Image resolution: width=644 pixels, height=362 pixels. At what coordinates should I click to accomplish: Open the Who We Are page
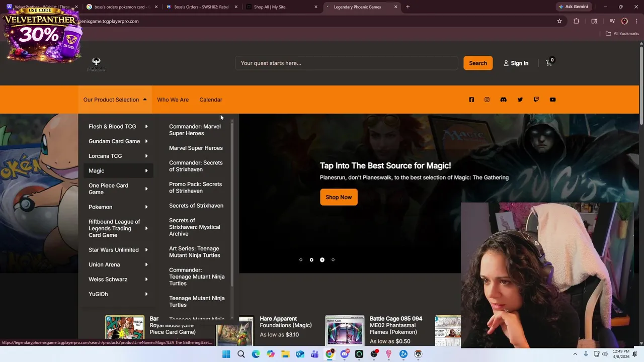(173, 100)
